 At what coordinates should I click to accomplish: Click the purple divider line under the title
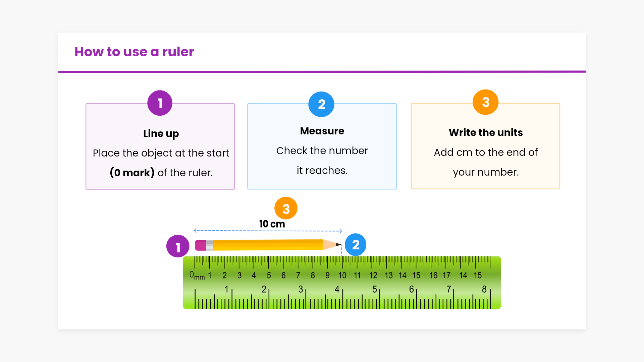[322, 71]
